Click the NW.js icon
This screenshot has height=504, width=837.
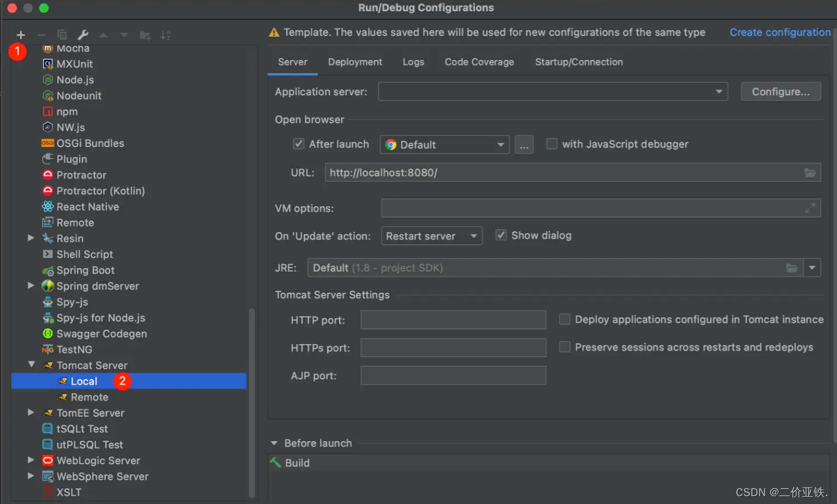coord(48,127)
